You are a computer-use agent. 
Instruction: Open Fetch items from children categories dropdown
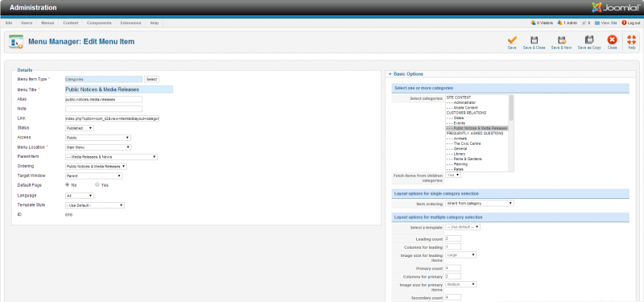[453, 175]
